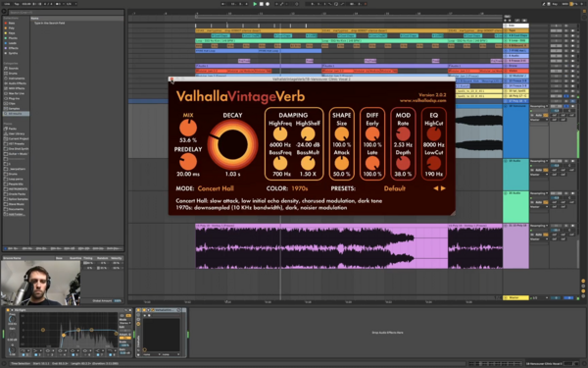The height and width of the screenshot is (368, 588).
Task: Click the EQ Eight Q knob
Action: click(12, 350)
